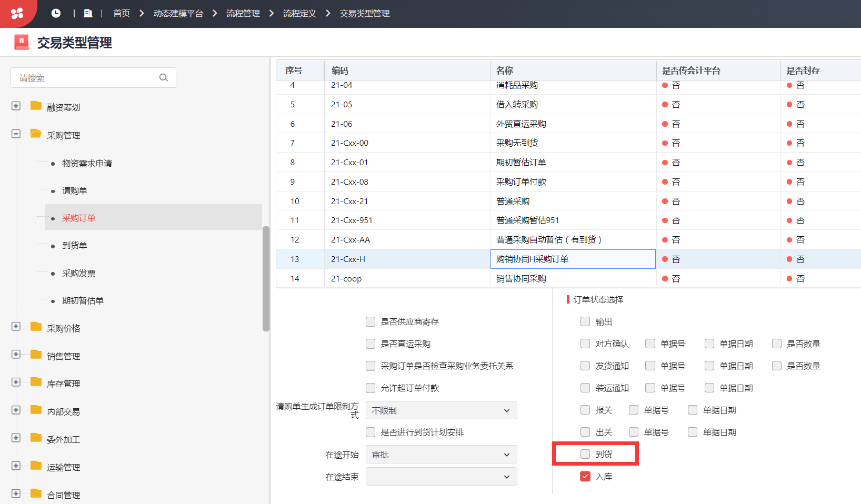
Task: Open the clock history icon
Action: click(x=56, y=13)
